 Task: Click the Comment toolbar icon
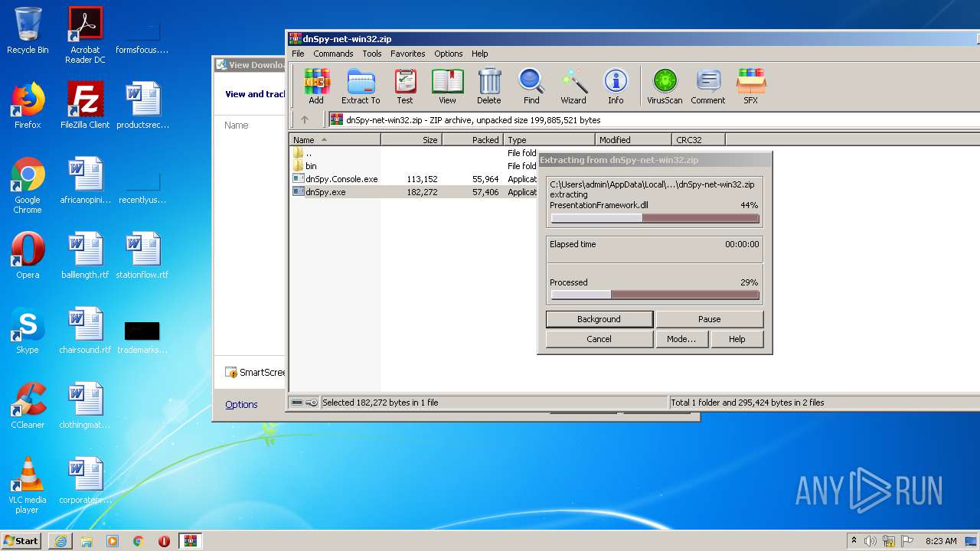click(x=708, y=86)
